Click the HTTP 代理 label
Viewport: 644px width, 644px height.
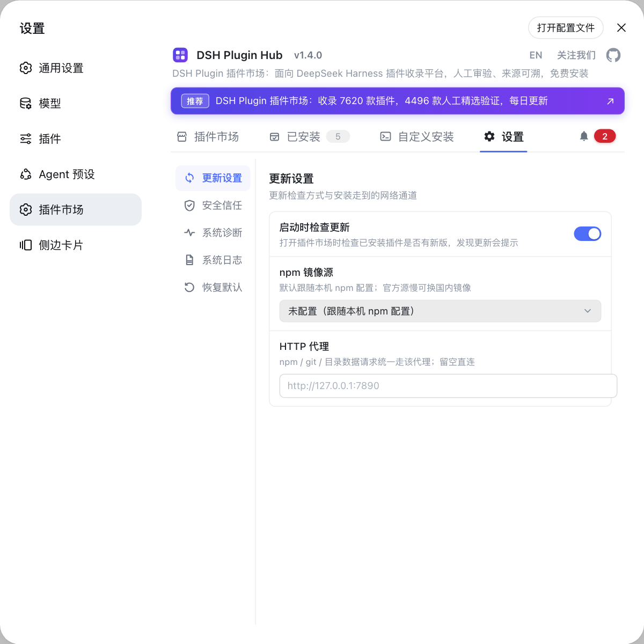click(304, 347)
